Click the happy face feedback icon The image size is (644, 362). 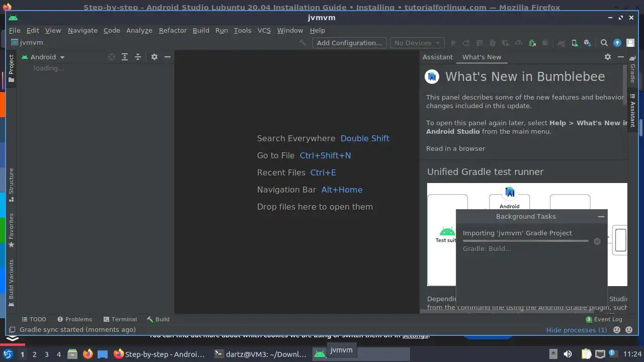coord(617,330)
